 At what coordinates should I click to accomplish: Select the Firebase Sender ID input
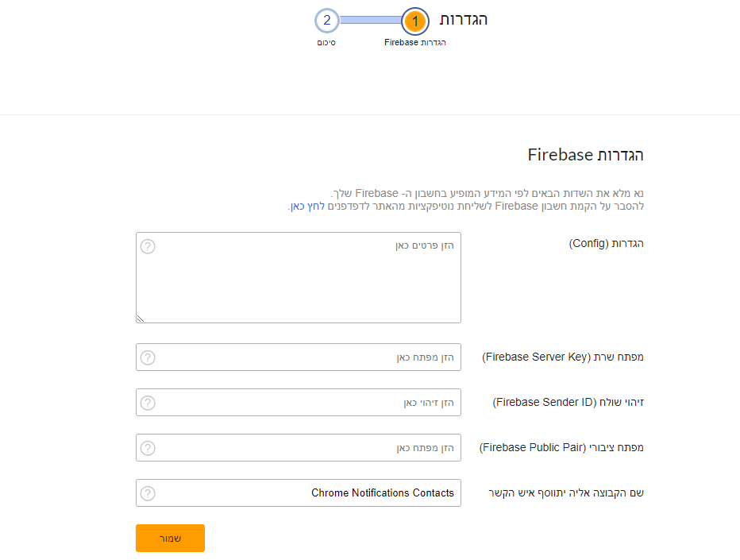299,402
